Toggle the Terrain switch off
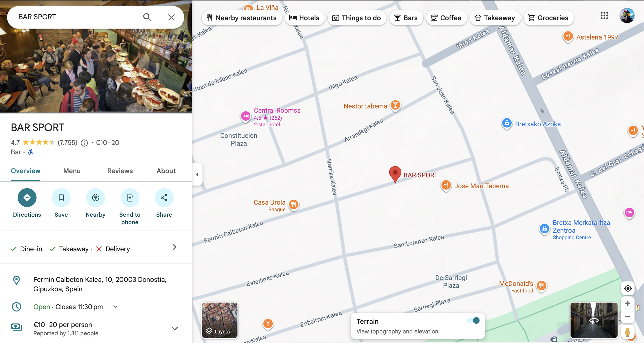The height and width of the screenshot is (343, 644). (x=473, y=320)
